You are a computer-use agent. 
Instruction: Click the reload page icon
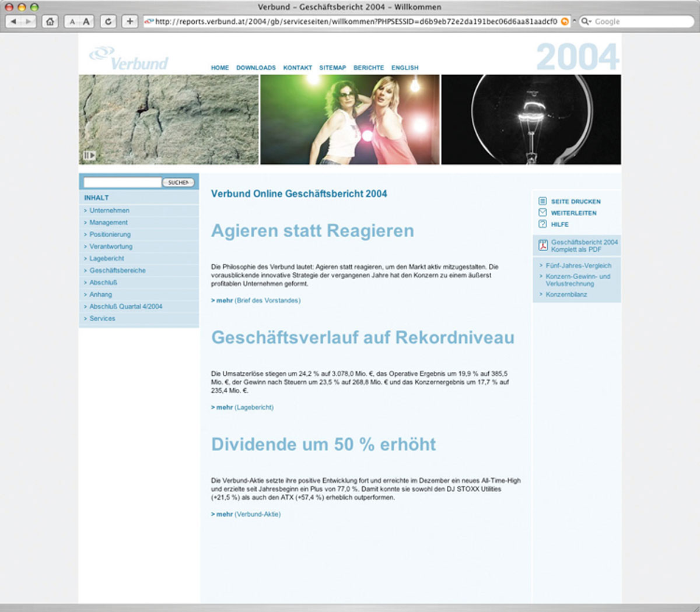(108, 22)
